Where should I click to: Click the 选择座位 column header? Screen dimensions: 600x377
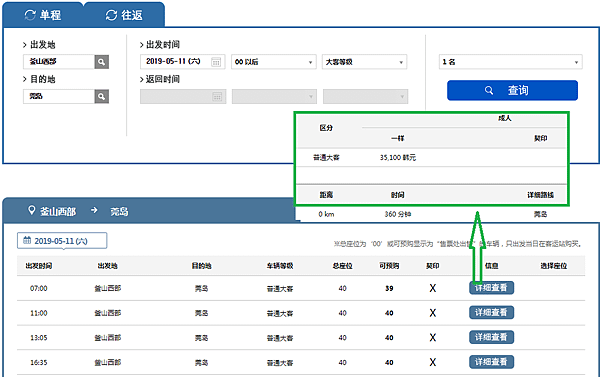coord(554,266)
